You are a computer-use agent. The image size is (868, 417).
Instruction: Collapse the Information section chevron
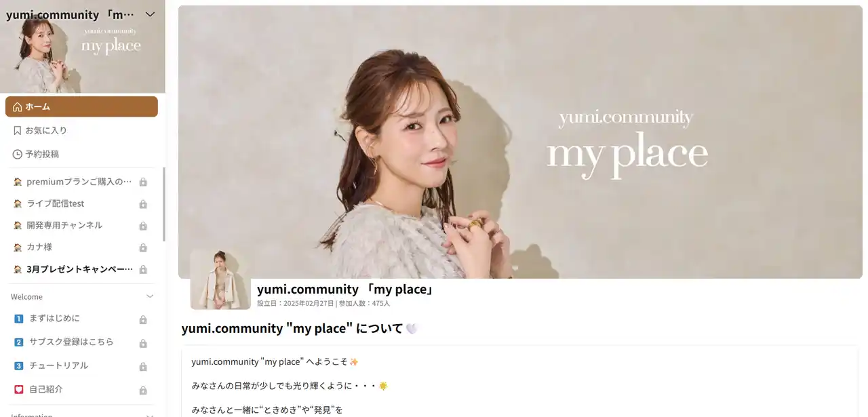coord(150,415)
